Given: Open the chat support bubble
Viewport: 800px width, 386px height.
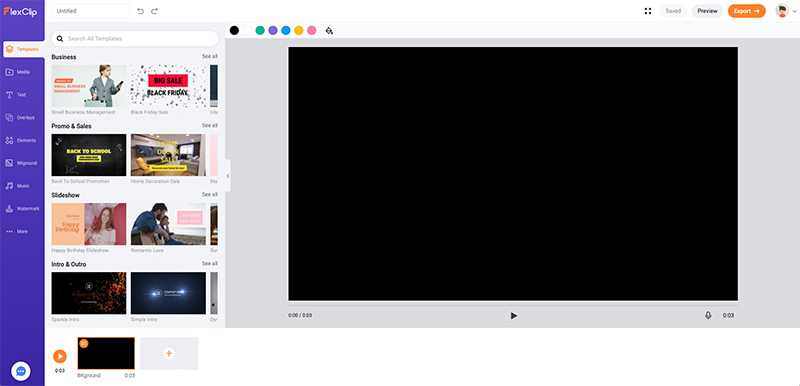Looking at the screenshot, I should click(21, 371).
